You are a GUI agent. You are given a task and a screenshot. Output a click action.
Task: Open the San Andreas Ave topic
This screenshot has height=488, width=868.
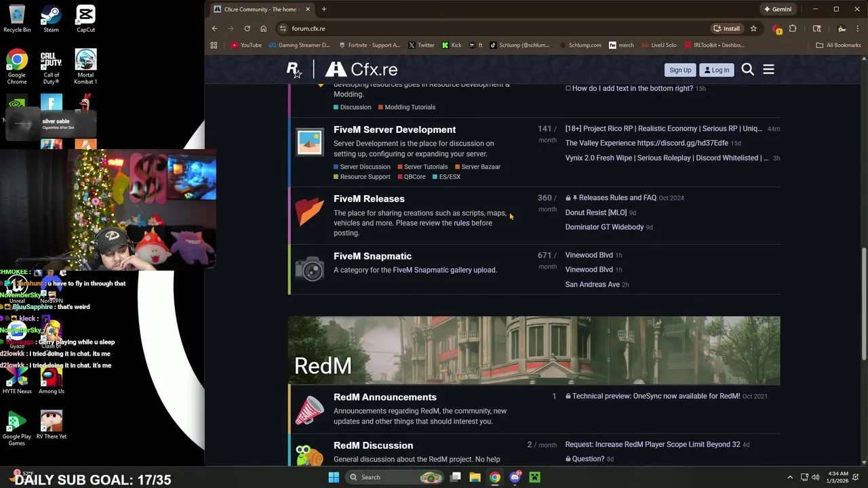pos(592,285)
